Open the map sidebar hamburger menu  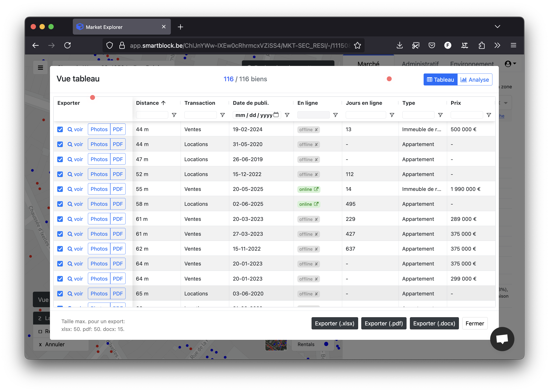[40, 67]
